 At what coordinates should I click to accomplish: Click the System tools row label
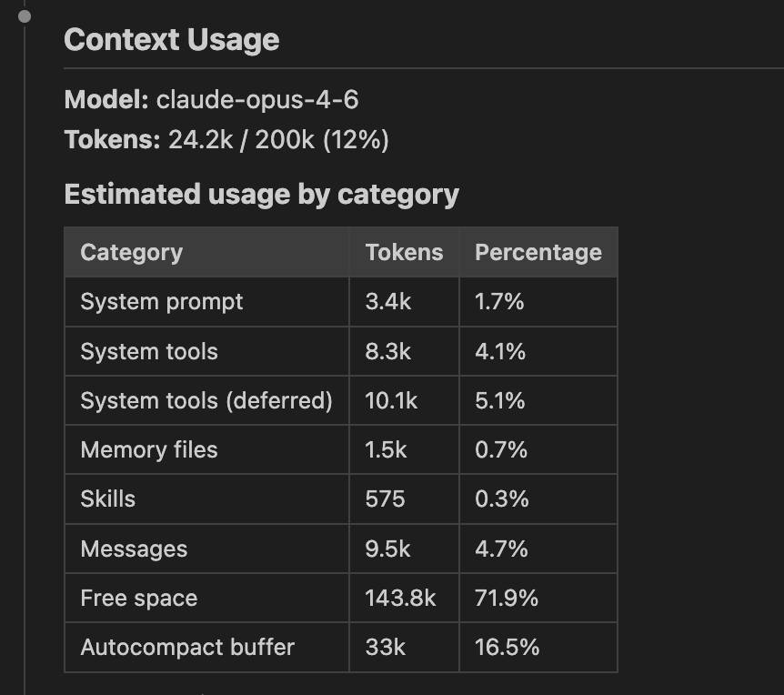click(x=149, y=351)
